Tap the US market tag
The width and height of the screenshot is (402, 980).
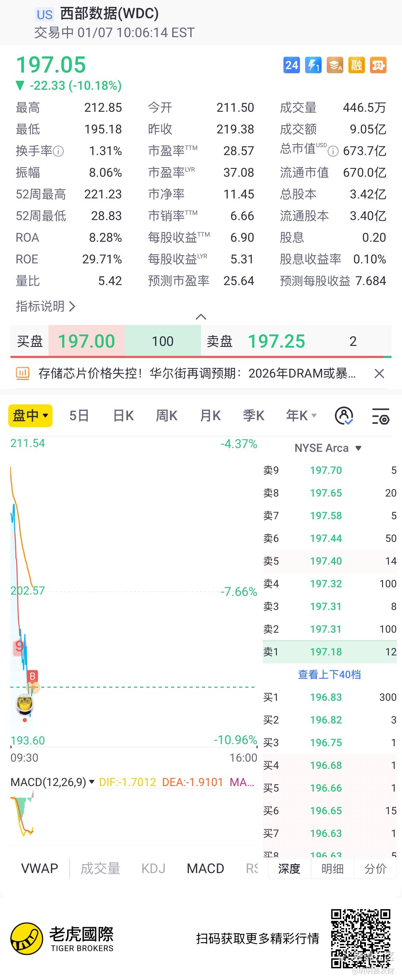pyautogui.click(x=44, y=14)
